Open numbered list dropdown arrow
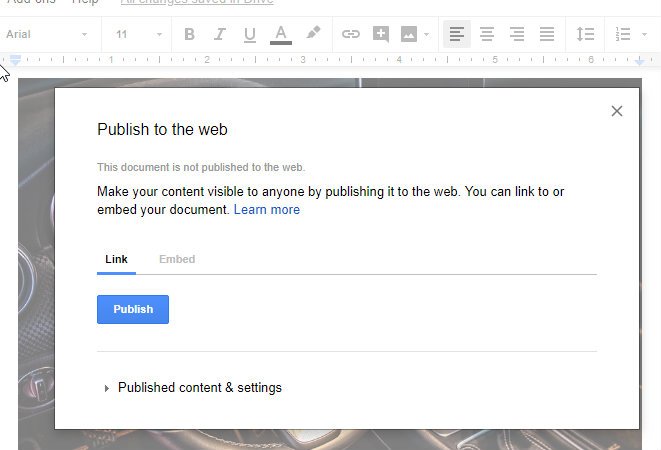The image size is (661, 450). pyautogui.click(x=644, y=35)
